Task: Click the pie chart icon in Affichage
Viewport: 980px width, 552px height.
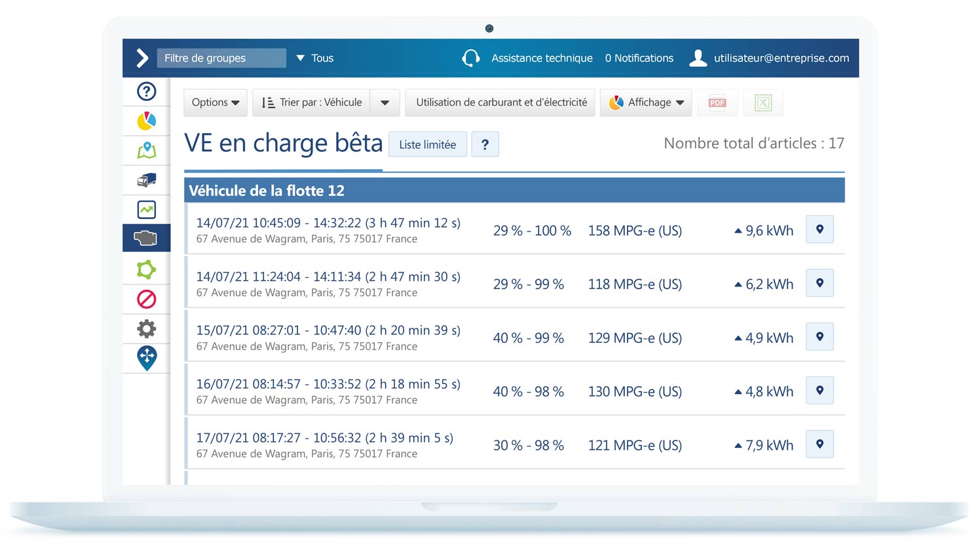Action: (616, 103)
